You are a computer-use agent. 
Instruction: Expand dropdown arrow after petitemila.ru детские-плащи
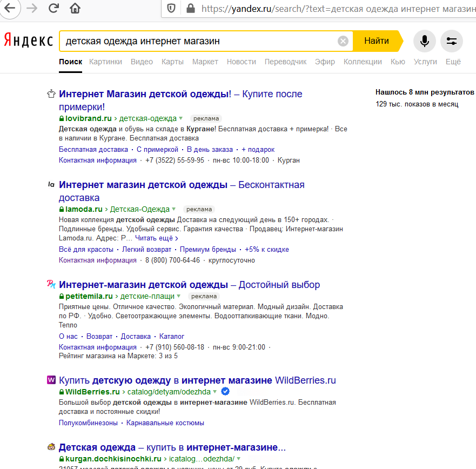pos(178,296)
